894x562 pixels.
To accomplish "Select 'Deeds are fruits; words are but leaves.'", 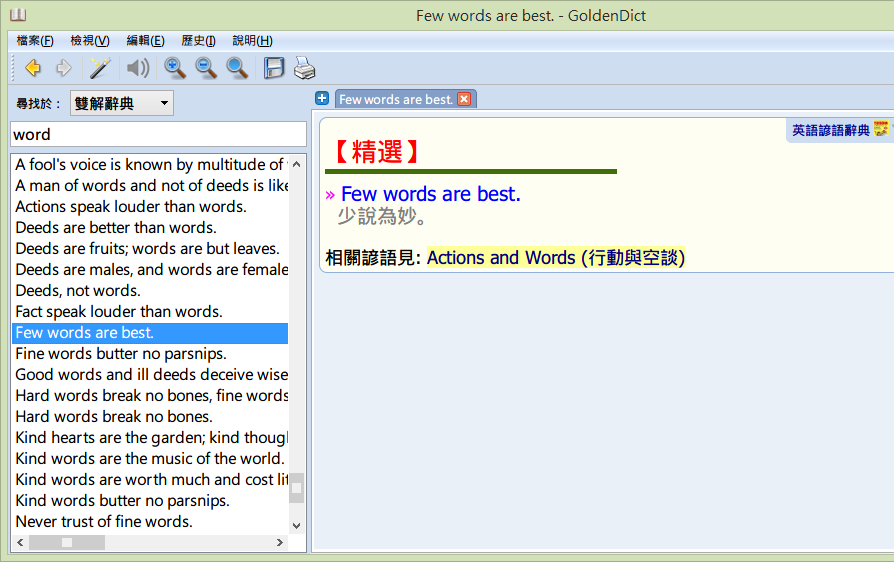I will pyautogui.click(x=150, y=249).
